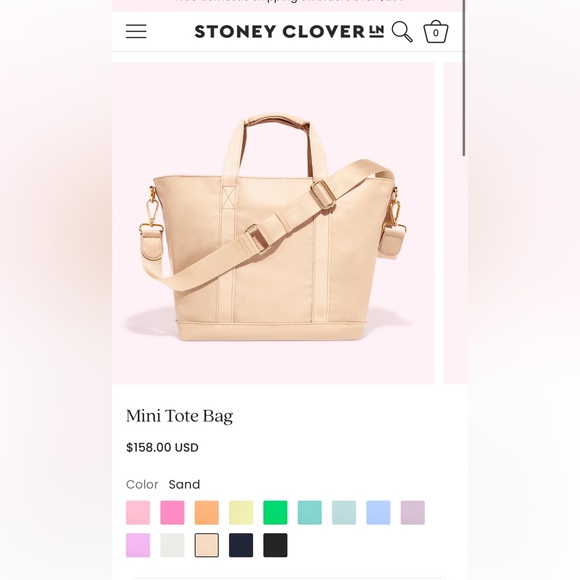This screenshot has height=580, width=580.
Task: Click the Mini Tote Bag product title
Action: (x=179, y=416)
